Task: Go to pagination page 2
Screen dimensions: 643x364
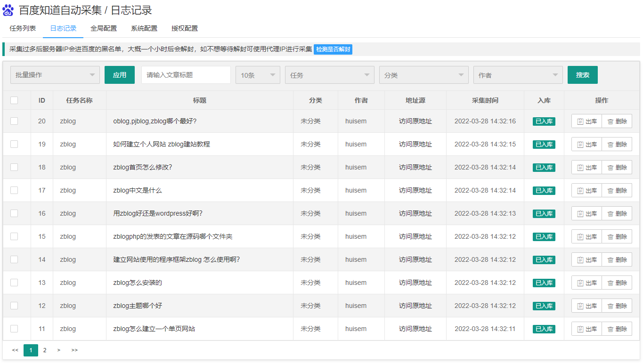Action: coord(45,350)
